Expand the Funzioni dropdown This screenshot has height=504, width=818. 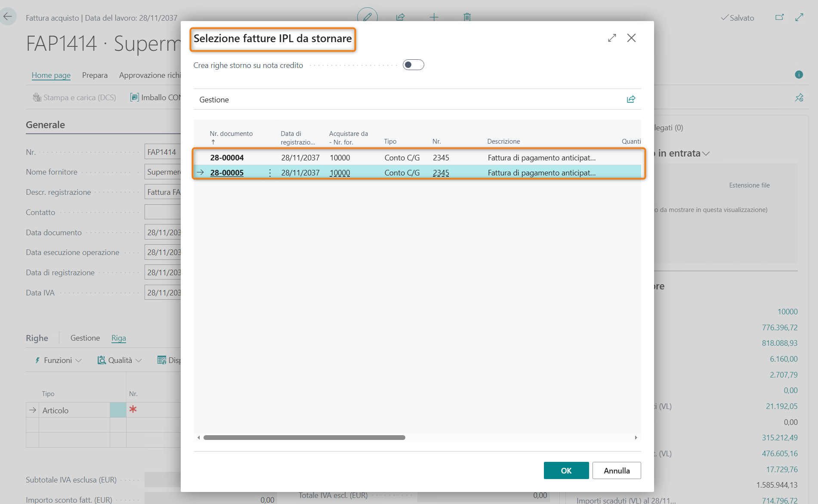tap(59, 360)
